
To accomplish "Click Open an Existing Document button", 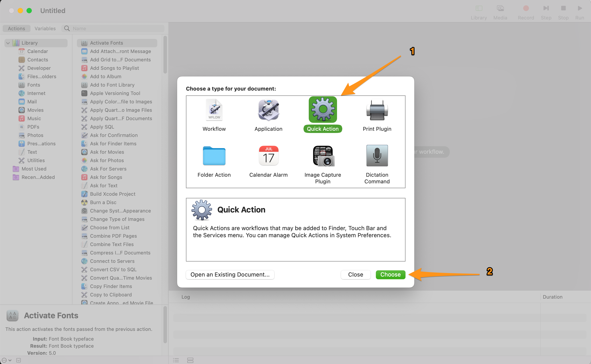I will (230, 275).
